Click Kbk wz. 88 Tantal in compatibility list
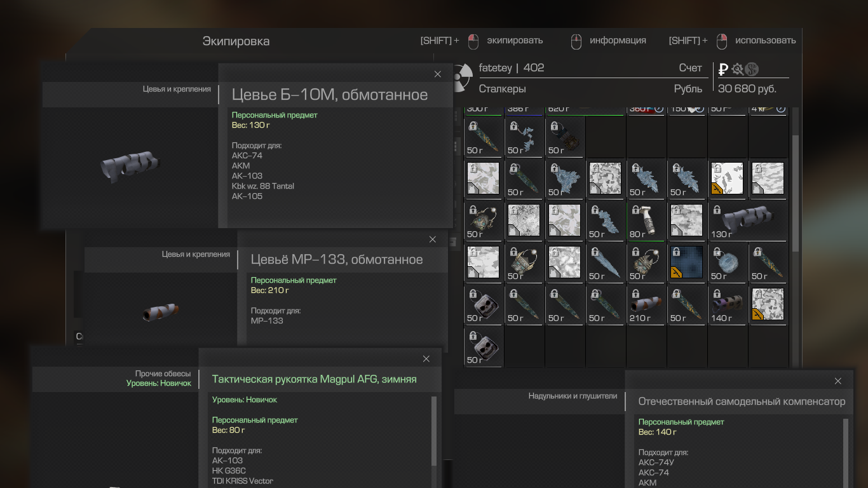Image resolution: width=868 pixels, height=488 pixels. pyautogui.click(x=263, y=186)
